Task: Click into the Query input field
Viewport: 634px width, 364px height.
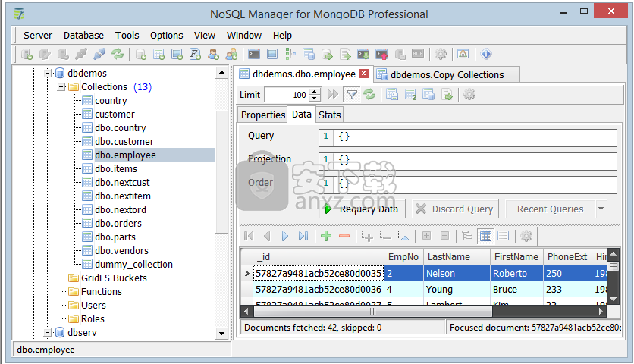Action: [x=468, y=137]
